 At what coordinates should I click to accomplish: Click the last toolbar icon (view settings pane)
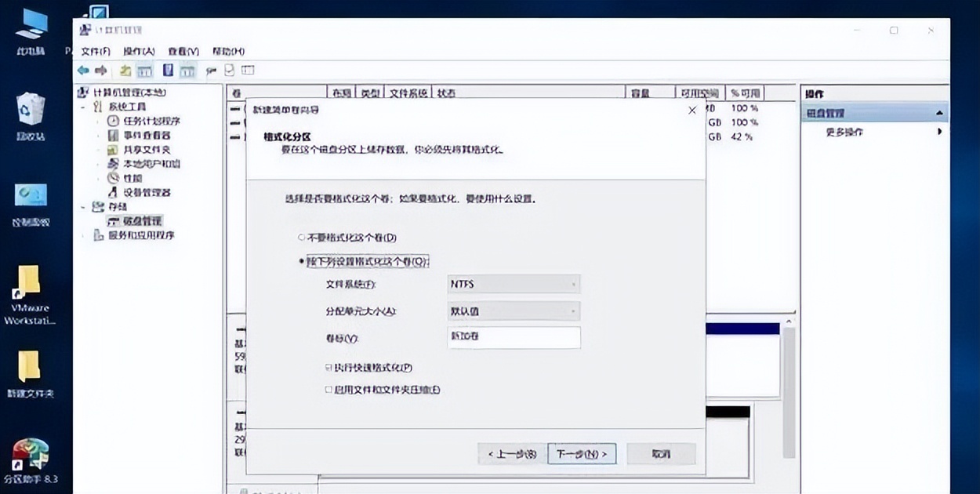coord(248,71)
